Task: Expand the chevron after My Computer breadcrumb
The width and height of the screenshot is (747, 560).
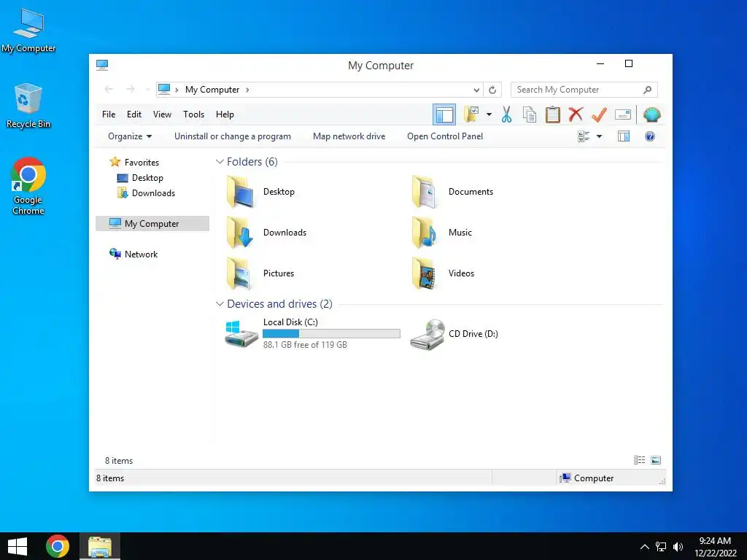Action: [x=247, y=90]
